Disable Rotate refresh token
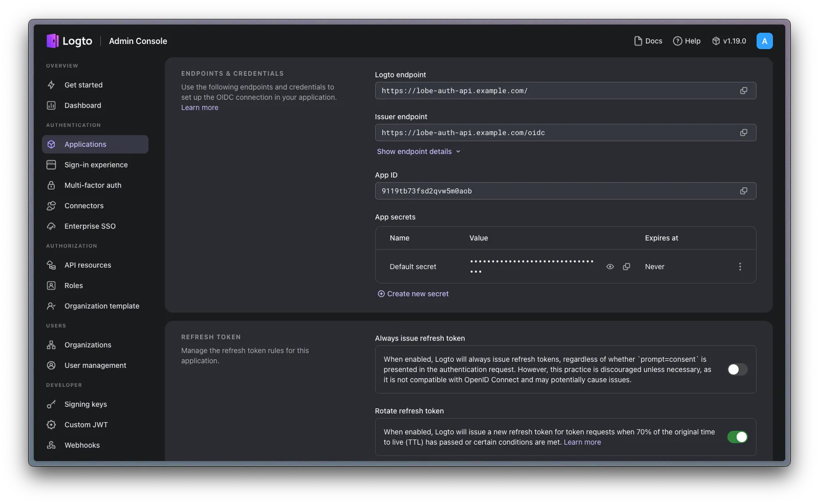The height and width of the screenshot is (504, 819). 738,437
